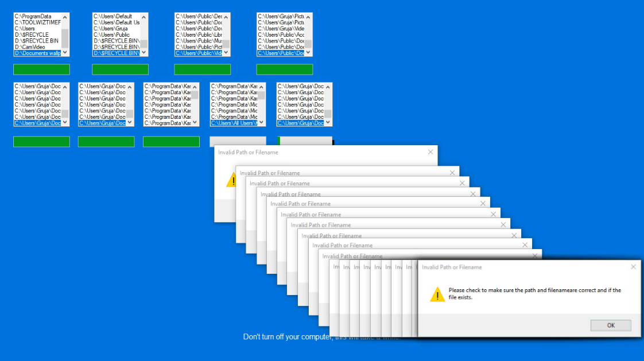
Task: Select the C:\ProgramData row in the list
Action: point(37,17)
